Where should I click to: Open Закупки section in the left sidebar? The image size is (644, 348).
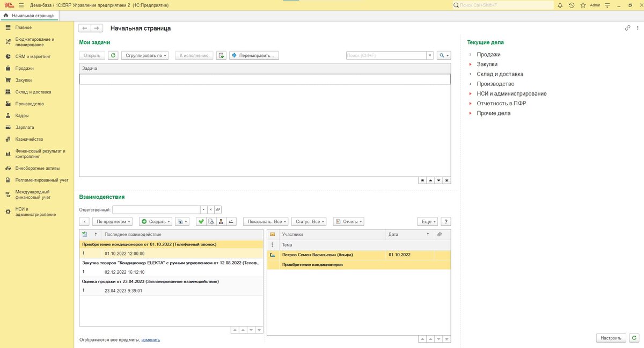click(x=24, y=80)
